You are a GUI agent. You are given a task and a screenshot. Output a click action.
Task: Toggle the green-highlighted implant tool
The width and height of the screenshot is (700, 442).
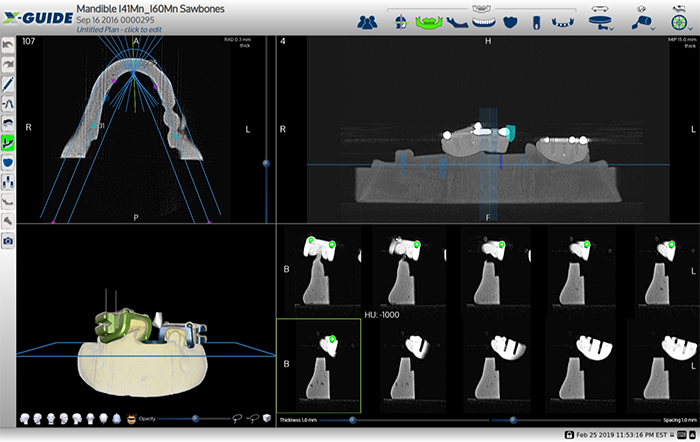click(9, 141)
